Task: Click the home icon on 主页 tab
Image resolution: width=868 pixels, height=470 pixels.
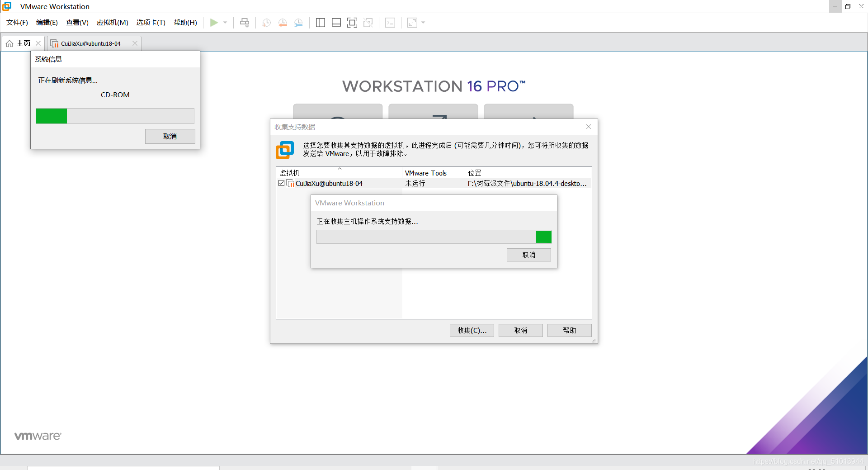Action: [x=9, y=43]
